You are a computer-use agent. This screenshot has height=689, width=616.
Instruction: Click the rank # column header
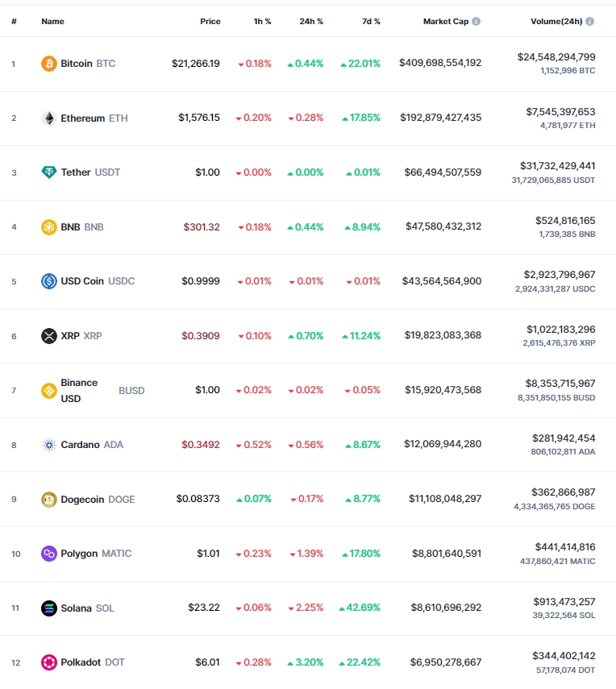[14, 21]
